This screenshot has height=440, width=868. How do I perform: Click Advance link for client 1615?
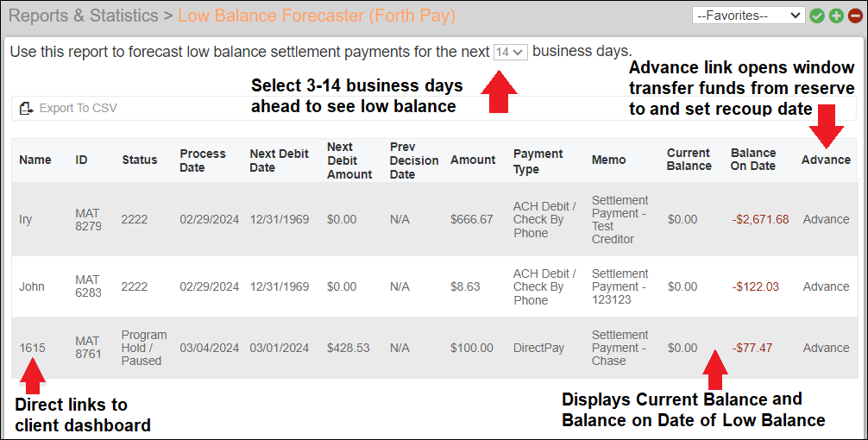(826, 348)
